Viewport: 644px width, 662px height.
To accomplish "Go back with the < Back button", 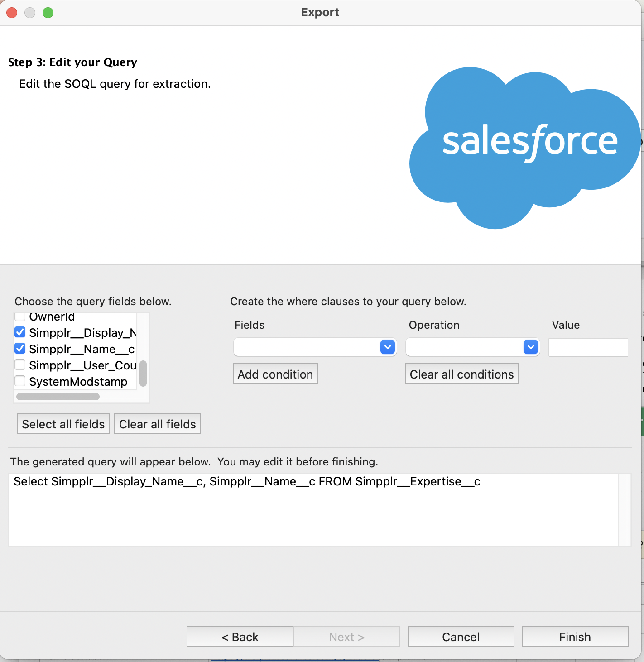I will [240, 637].
